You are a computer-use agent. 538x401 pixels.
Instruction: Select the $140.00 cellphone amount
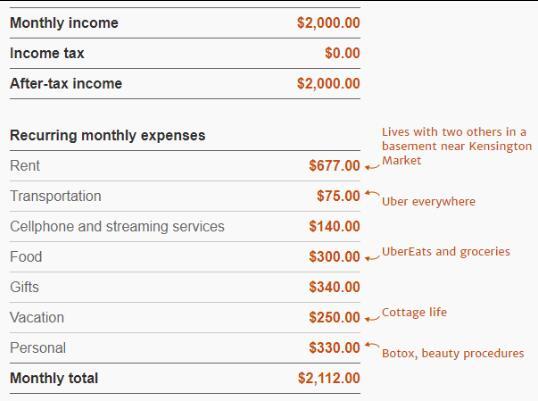pos(335,226)
